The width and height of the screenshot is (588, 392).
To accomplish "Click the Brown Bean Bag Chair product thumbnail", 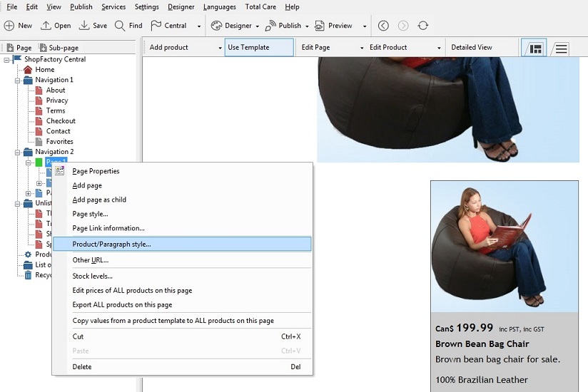I will (504, 246).
